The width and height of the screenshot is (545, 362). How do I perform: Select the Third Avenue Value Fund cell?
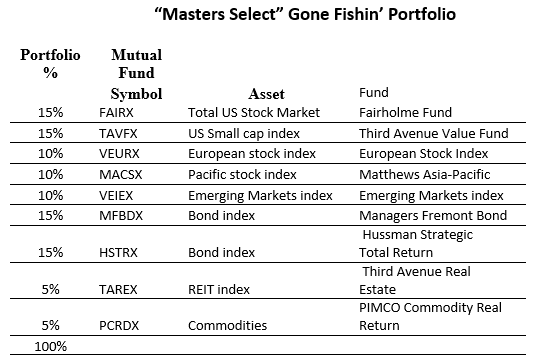(434, 134)
